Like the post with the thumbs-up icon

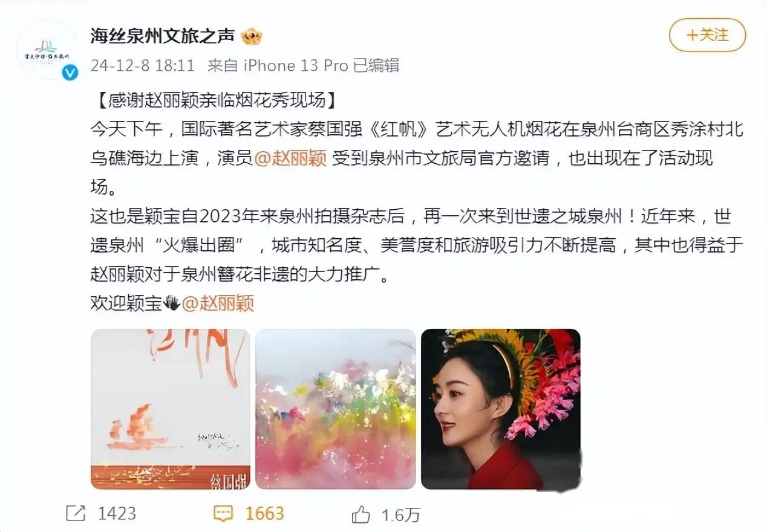361,514
